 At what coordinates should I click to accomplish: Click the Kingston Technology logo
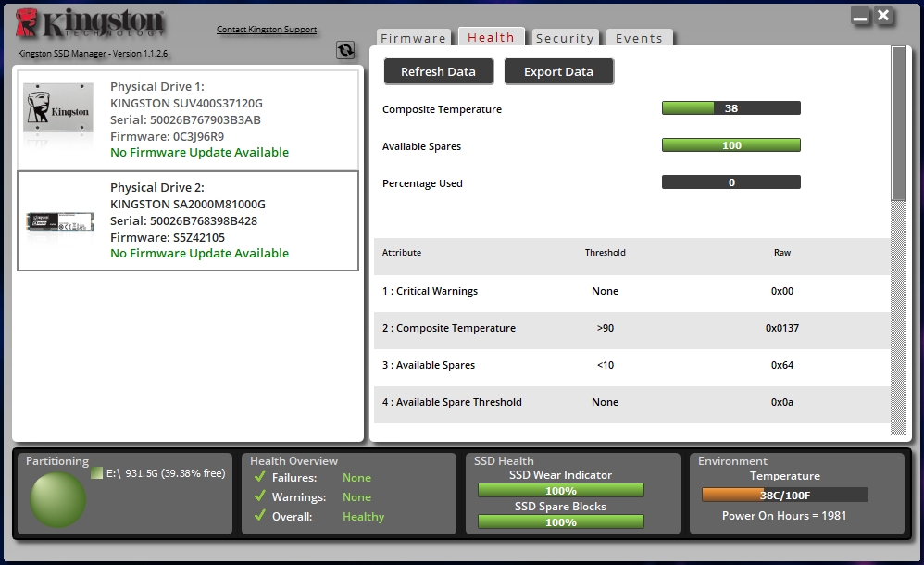click(x=90, y=23)
